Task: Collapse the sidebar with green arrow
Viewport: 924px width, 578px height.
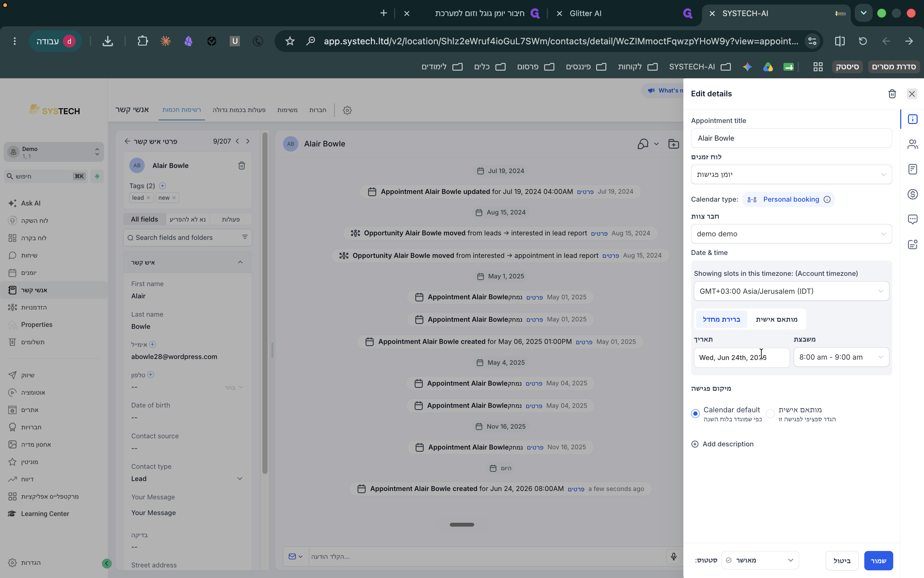Action: pyautogui.click(x=107, y=563)
